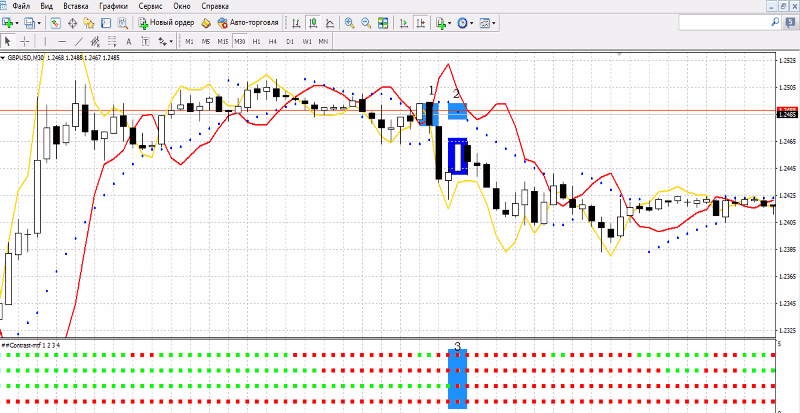This screenshot has height=413, width=800.
Task: Select the M30 timeframe button
Action: click(239, 41)
